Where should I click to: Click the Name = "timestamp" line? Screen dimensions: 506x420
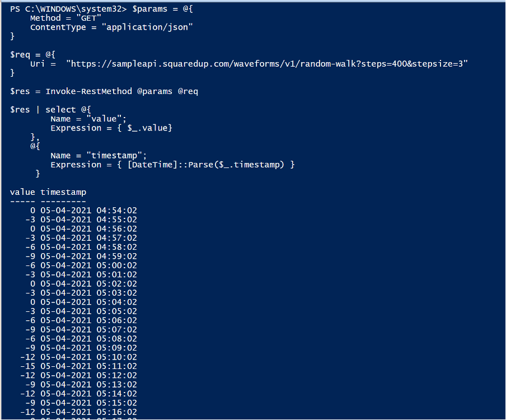click(x=99, y=155)
